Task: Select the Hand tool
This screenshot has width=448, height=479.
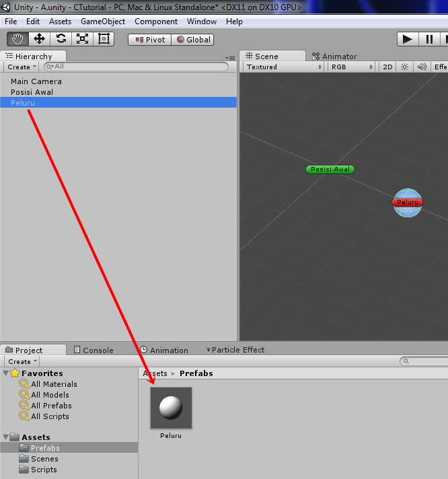Action: pos(18,39)
